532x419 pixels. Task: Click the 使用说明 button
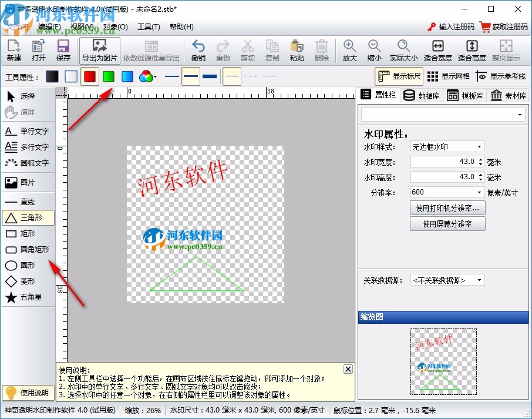28,393
